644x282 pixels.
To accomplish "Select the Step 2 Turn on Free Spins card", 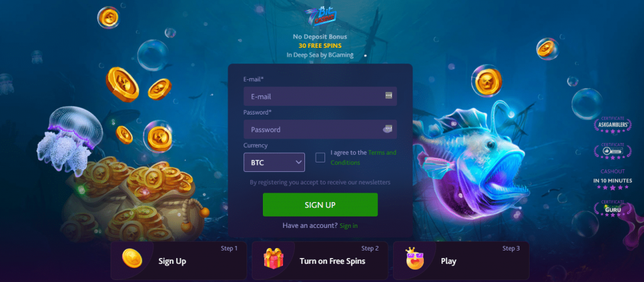I will (320, 261).
